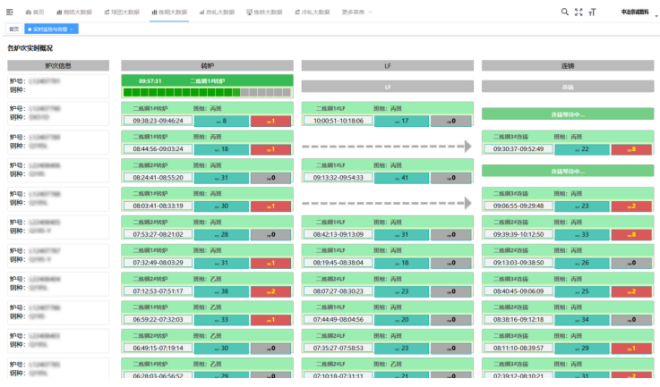The width and height of the screenshot is (660, 387).
Task: Open the user account dropdown arrow
Action: coord(656,16)
